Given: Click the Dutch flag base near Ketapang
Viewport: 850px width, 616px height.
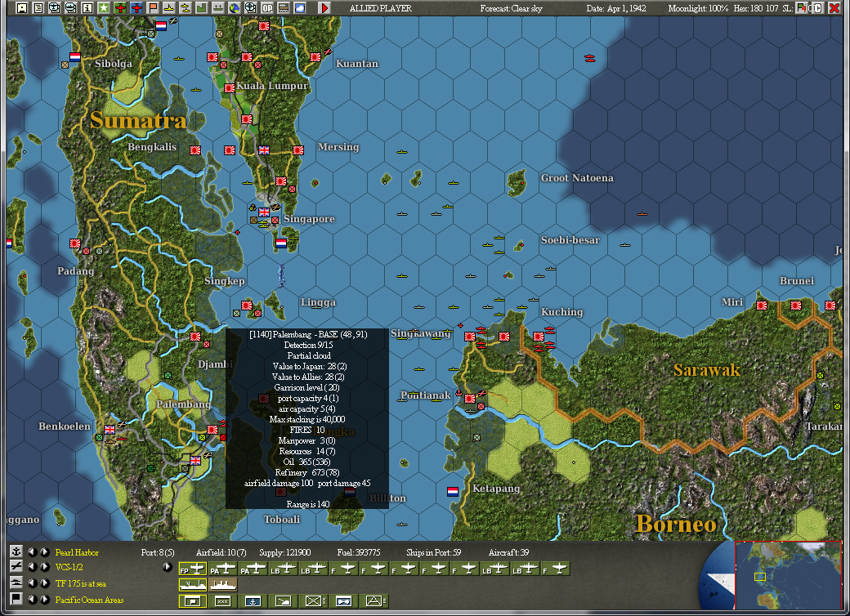Looking at the screenshot, I should (x=453, y=491).
